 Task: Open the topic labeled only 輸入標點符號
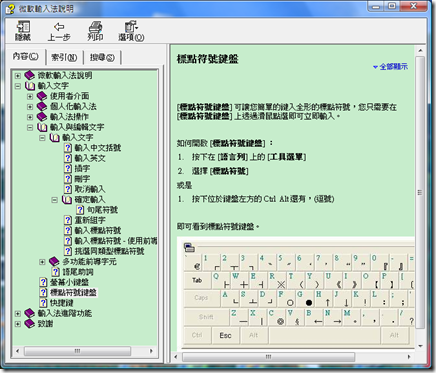[98, 230]
